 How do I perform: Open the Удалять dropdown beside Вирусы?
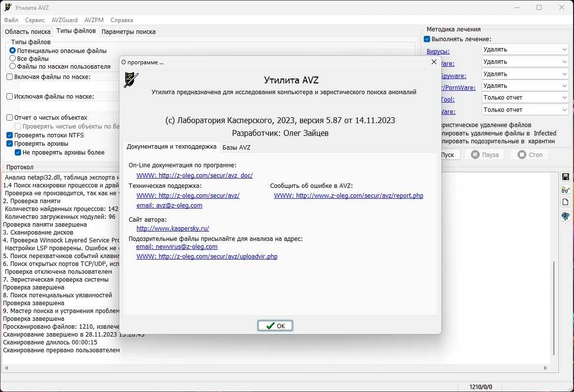[x=525, y=50]
